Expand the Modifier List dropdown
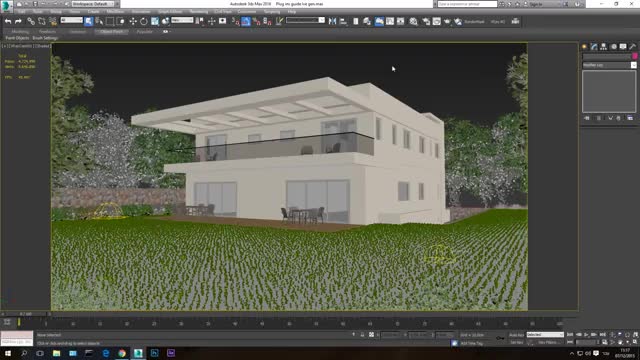Viewport: 640px width, 360px height. pos(609,65)
